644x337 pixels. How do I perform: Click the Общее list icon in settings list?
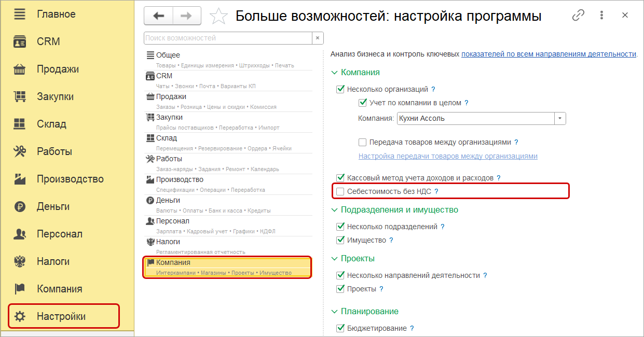[x=150, y=55]
